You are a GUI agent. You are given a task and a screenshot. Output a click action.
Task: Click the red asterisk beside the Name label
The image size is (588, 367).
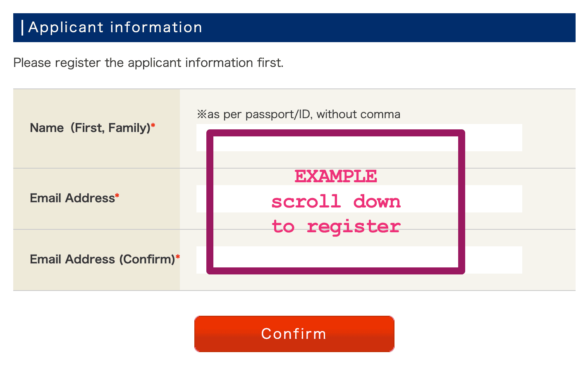[153, 125]
